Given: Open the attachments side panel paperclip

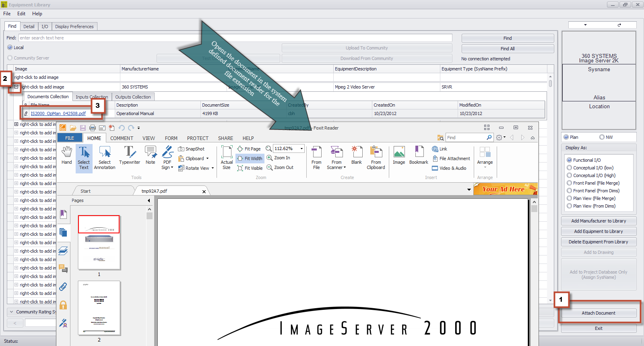Looking at the screenshot, I should tap(63, 286).
